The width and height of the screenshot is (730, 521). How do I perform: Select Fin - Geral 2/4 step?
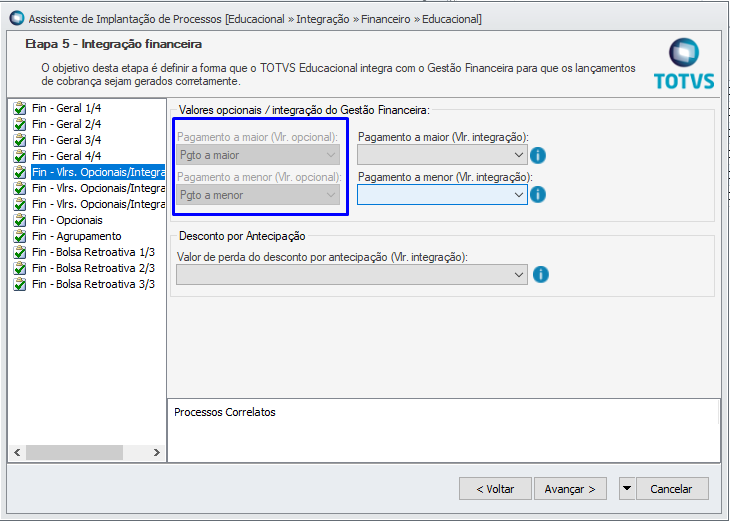pos(67,124)
